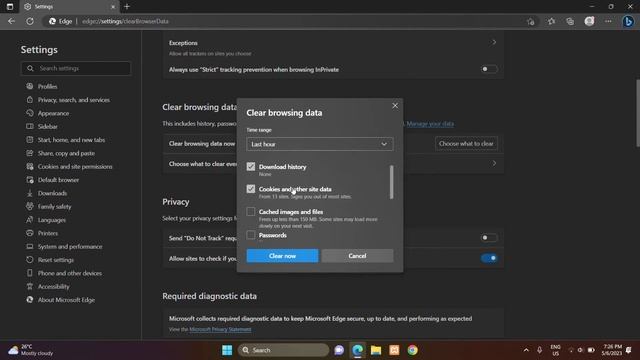This screenshot has height=360, width=640.
Task: Click the browser back arrow
Action: (x=11, y=21)
